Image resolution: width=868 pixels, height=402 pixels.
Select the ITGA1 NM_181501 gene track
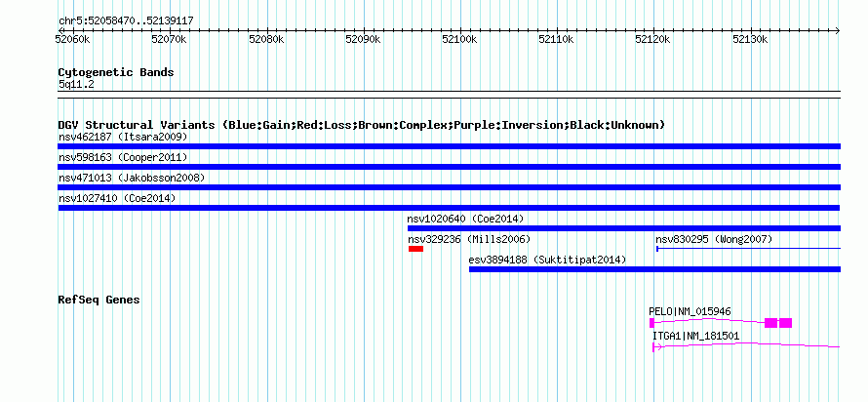click(746, 346)
